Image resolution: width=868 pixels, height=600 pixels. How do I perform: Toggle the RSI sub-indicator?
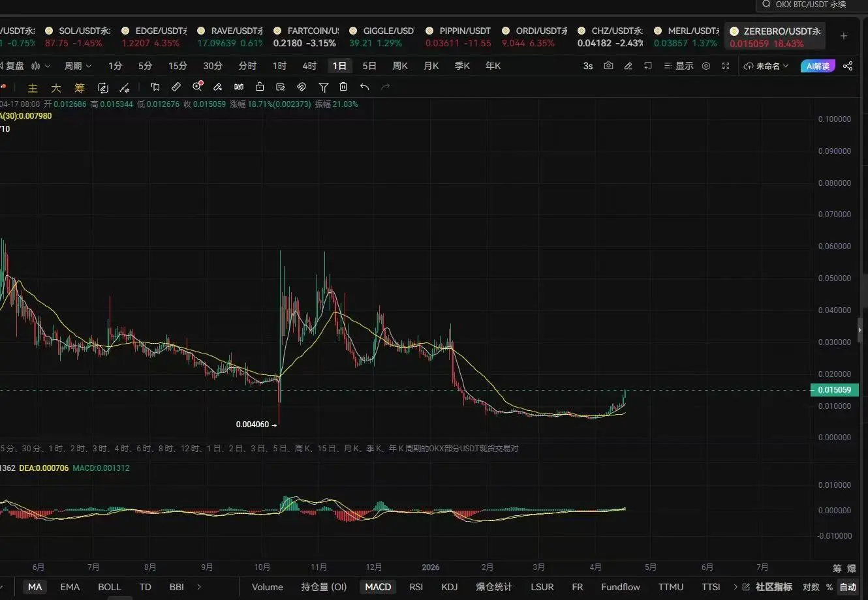(x=416, y=587)
